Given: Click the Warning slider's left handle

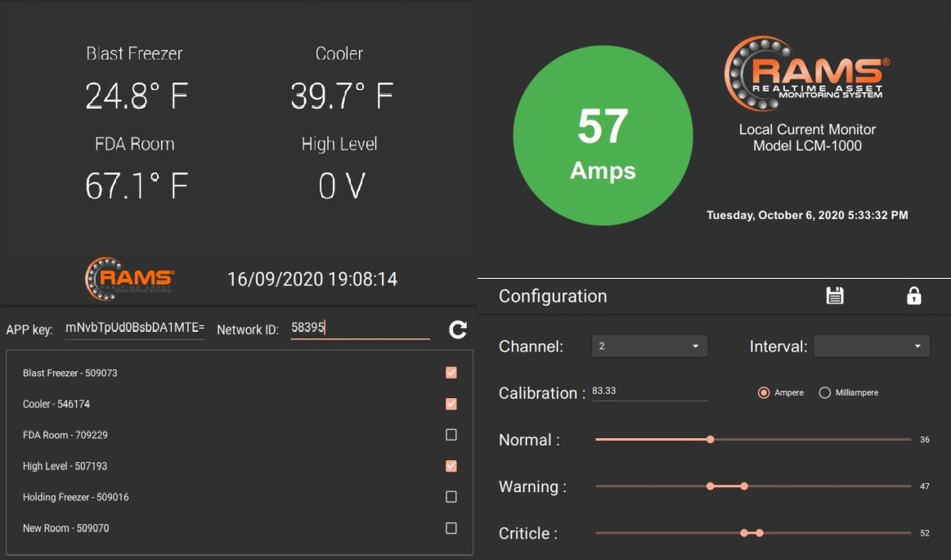Looking at the screenshot, I should point(711,486).
